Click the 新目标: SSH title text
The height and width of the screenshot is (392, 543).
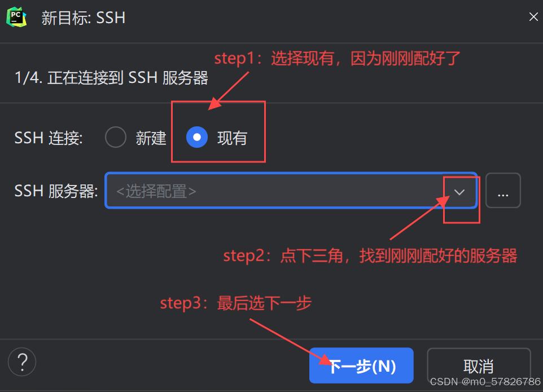point(84,17)
